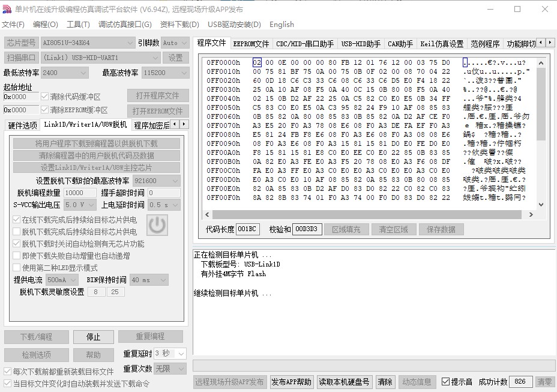The height and width of the screenshot is (392, 557).
Task: Open 重复次数 无限 dropdown
Action: (x=170, y=369)
